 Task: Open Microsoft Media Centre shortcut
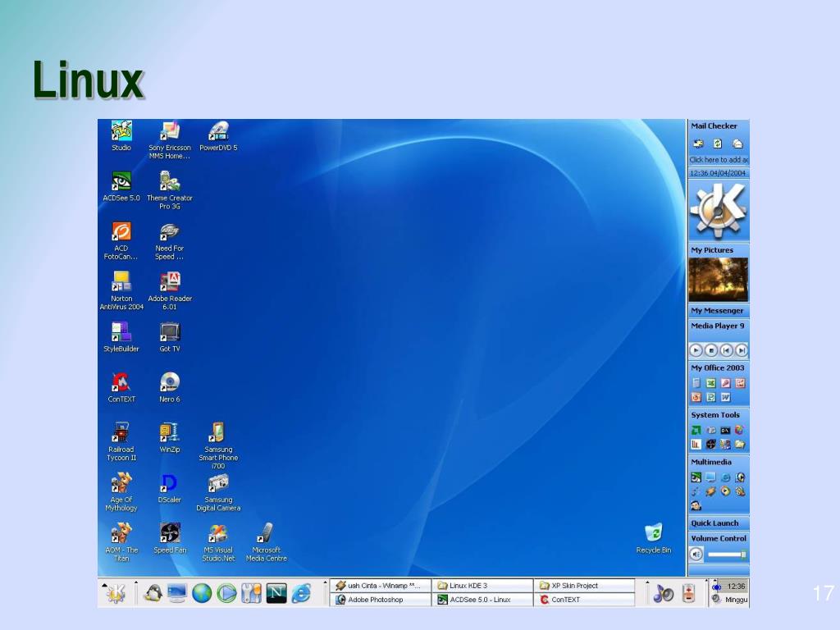point(267,542)
